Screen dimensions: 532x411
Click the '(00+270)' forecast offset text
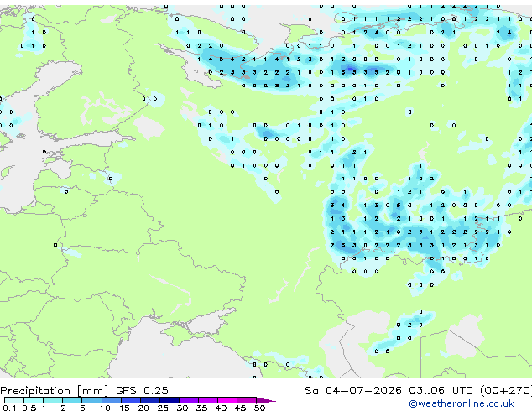point(506,390)
